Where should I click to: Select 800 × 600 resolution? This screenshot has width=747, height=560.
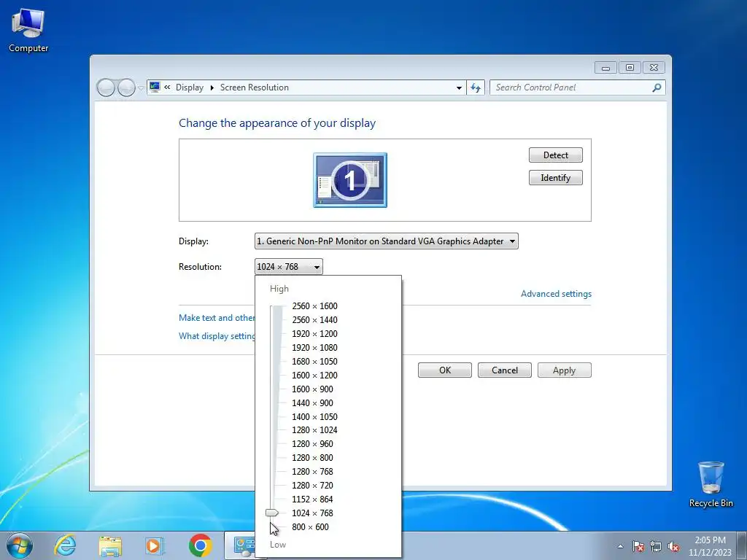(x=310, y=526)
